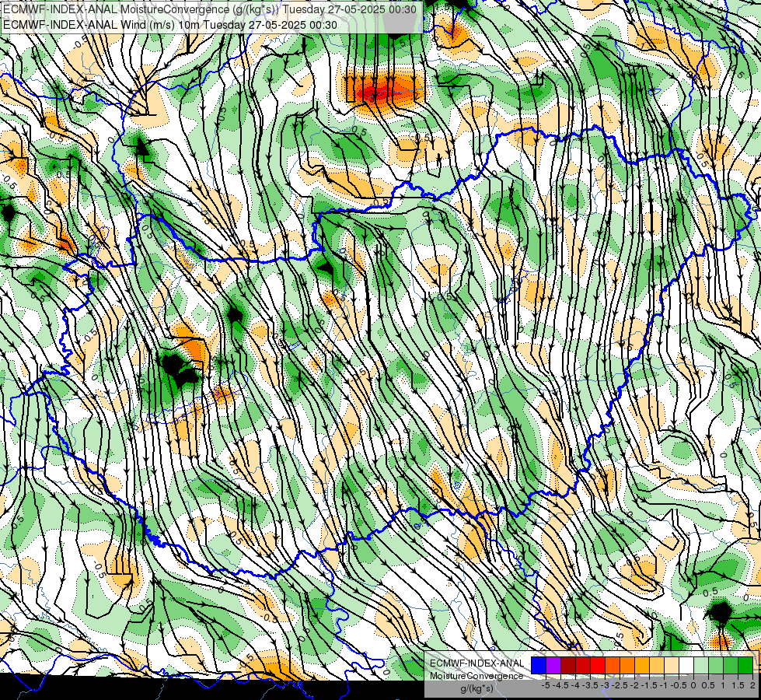Click the '-2' legend tick label
This screenshot has height=700, width=761.
(634, 685)
